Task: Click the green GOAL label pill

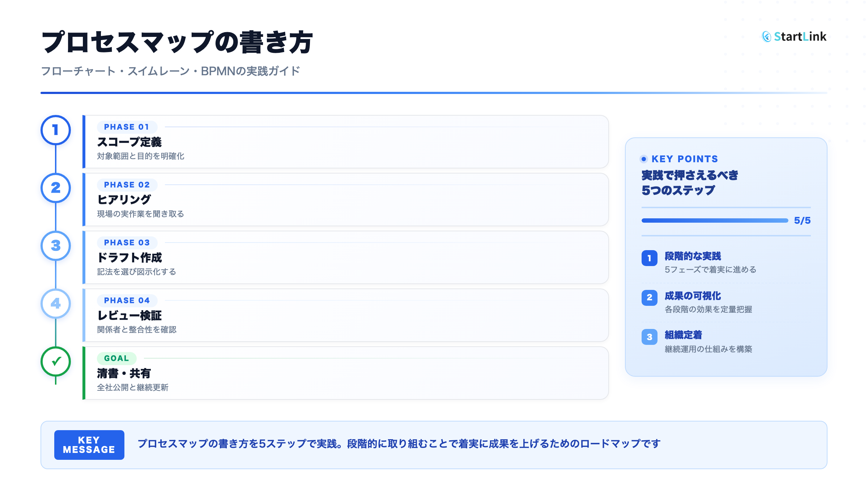Action: point(116,358)
